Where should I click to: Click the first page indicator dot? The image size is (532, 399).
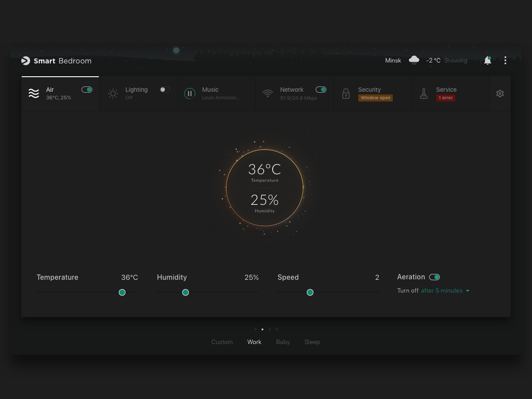click(x=255, y=329)
